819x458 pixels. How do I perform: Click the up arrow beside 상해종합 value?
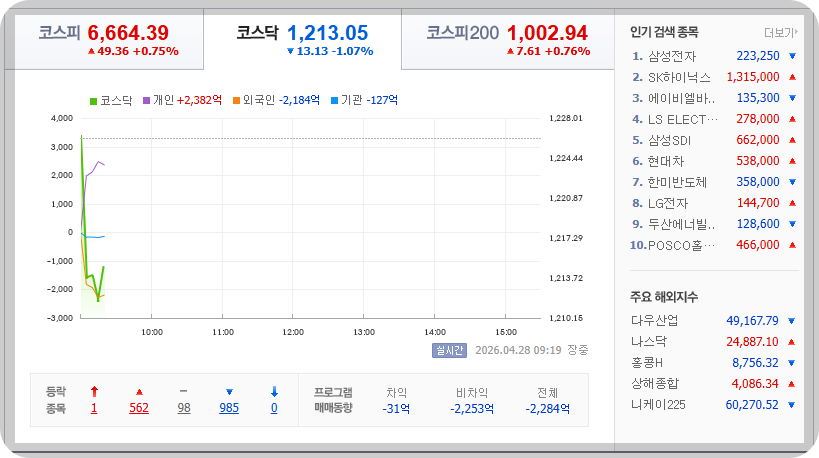point(791,384)
